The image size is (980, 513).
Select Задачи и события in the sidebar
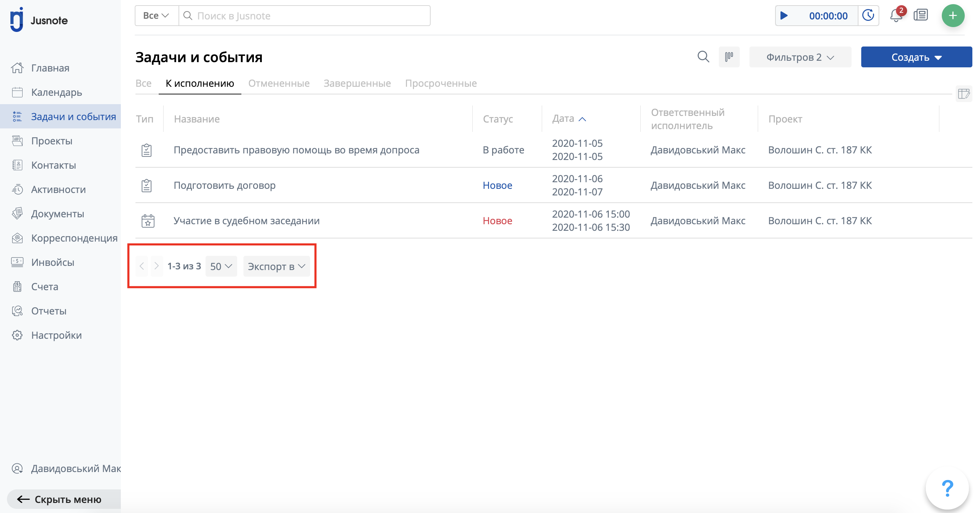tap(60, 116)
